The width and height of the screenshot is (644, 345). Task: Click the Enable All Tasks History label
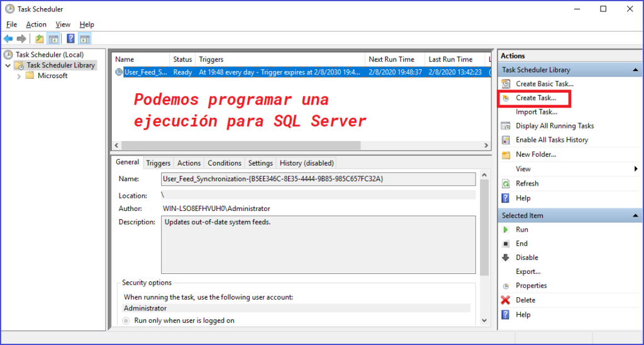(552, 140)
